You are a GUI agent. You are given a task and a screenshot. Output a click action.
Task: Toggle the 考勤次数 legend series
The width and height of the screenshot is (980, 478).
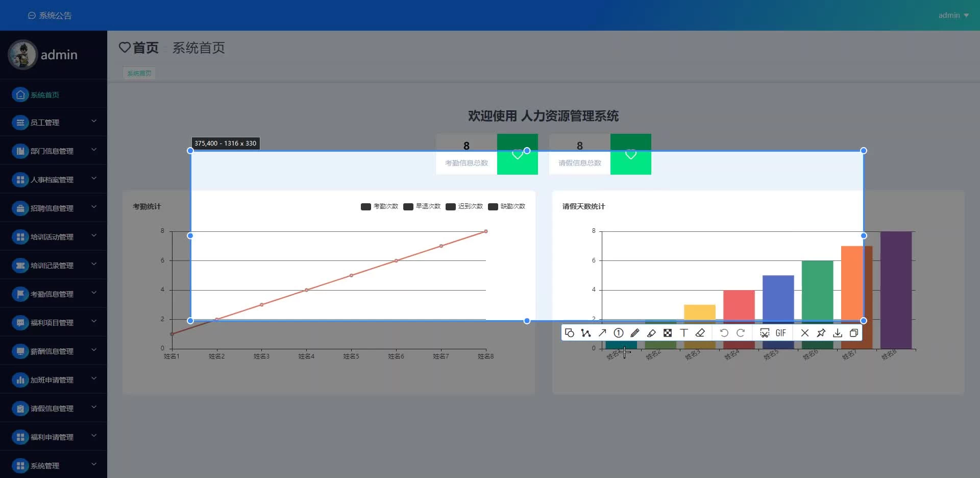pos(379,206)
